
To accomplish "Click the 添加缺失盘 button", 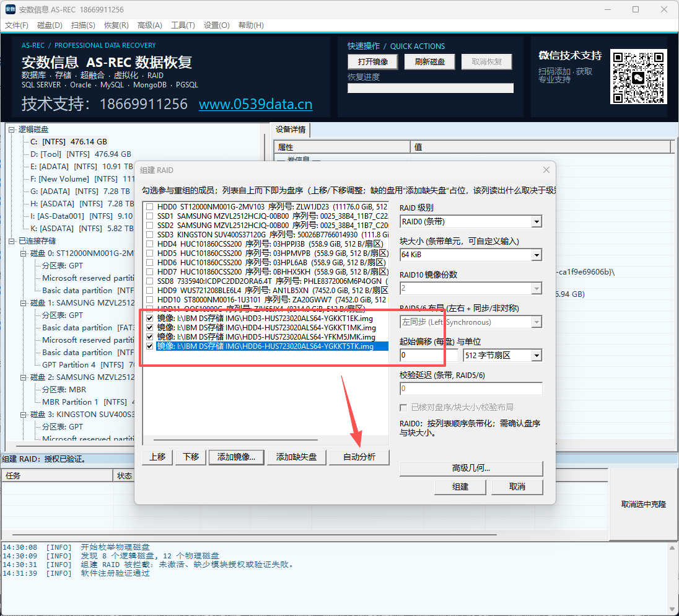I will click(x=297, y=457).
